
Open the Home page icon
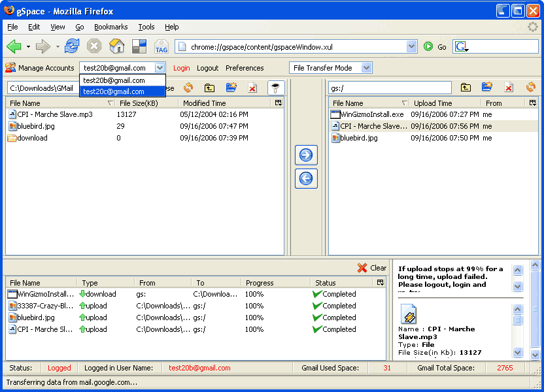(x=117, y=46)
